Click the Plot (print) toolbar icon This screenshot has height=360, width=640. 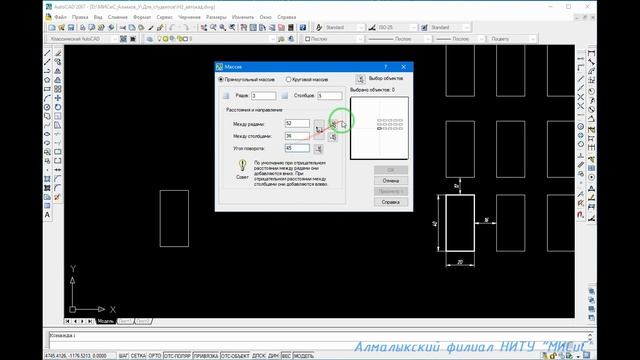[82, 27]
